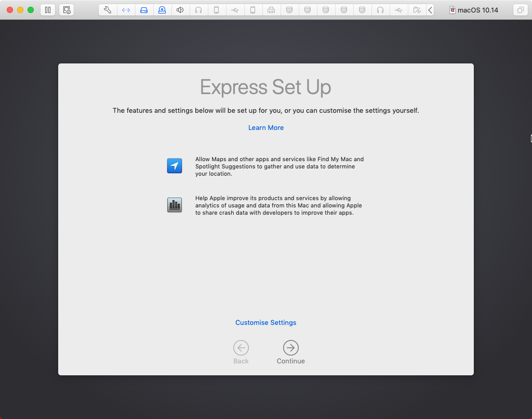Collapse the toolbar with the chevron
The height and width of the screenshot is (419, 532).
tap(429, 9)
